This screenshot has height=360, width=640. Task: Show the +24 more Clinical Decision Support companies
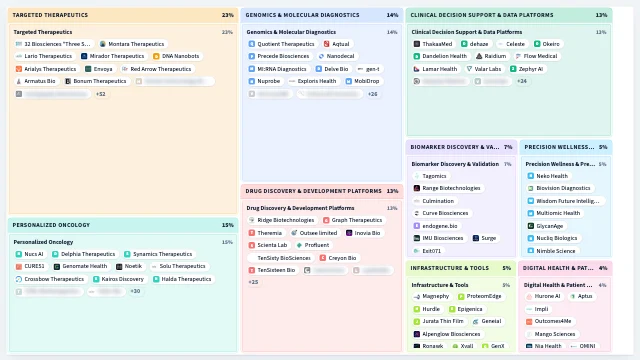point(522,81)
